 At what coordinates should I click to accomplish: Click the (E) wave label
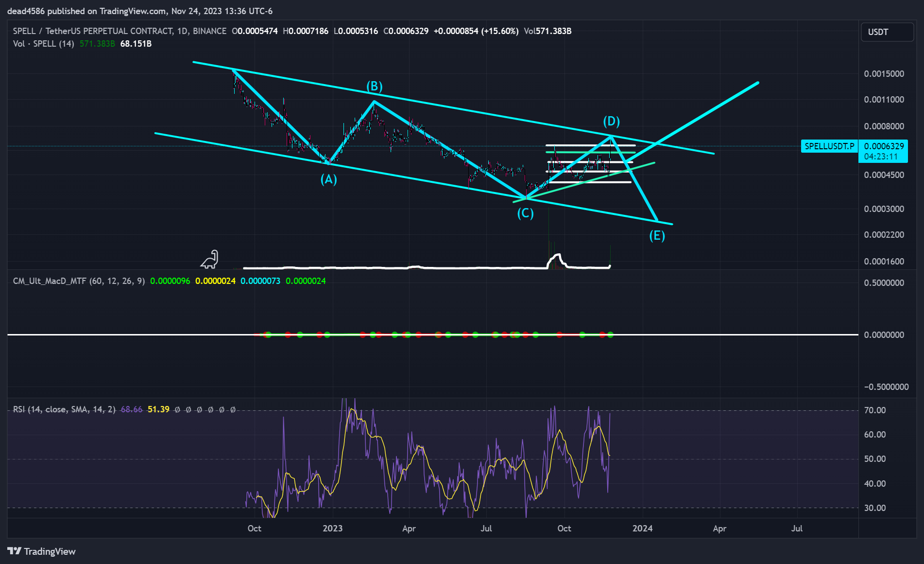(657, 236)
